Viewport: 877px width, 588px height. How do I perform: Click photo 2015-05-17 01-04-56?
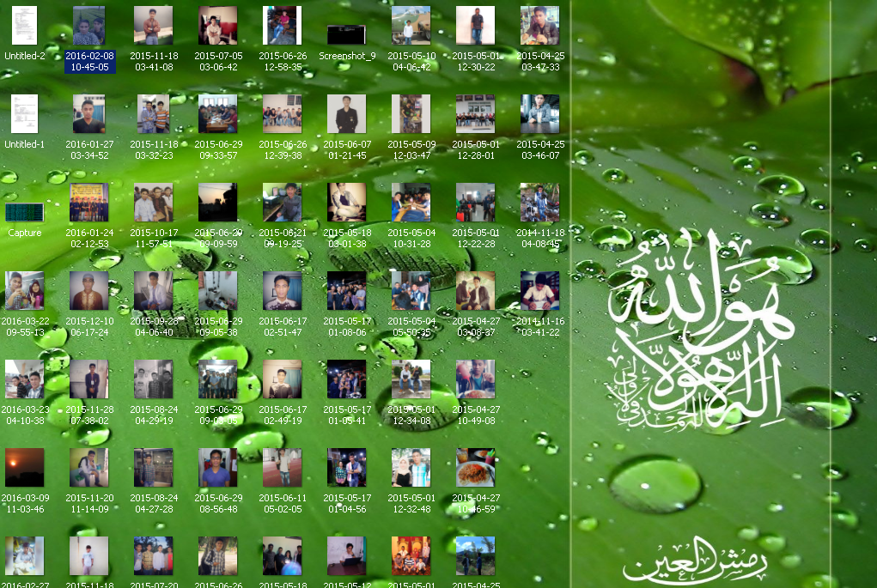pyautogui.click(x=347, y=467)
